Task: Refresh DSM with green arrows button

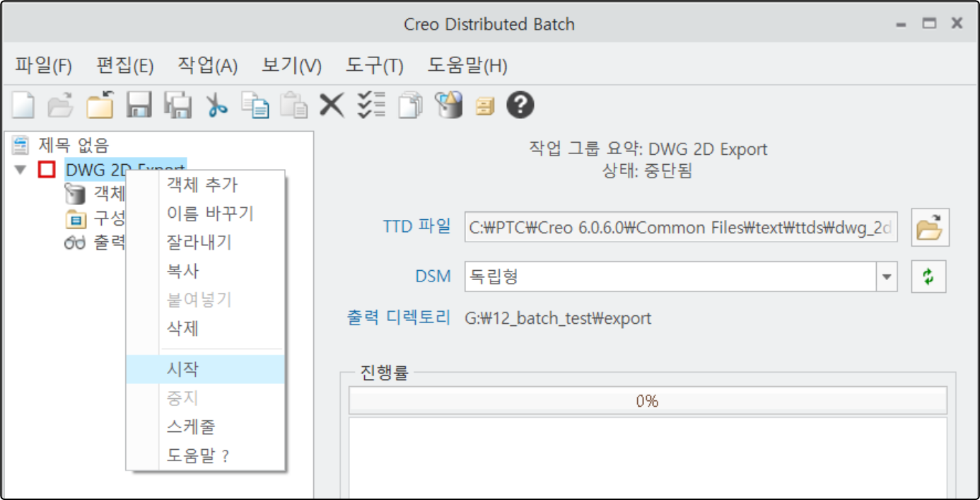Action: [928, 277]
